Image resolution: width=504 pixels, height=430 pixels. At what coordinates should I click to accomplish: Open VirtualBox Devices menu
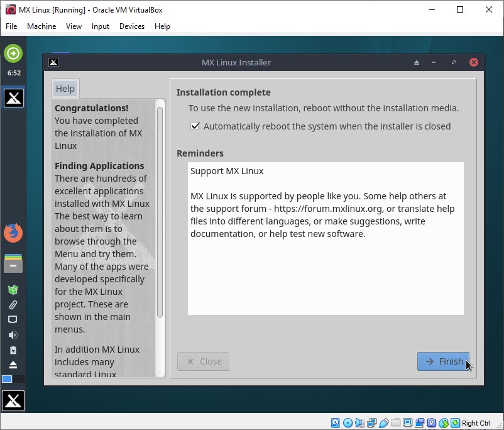(x=132, y=26)
